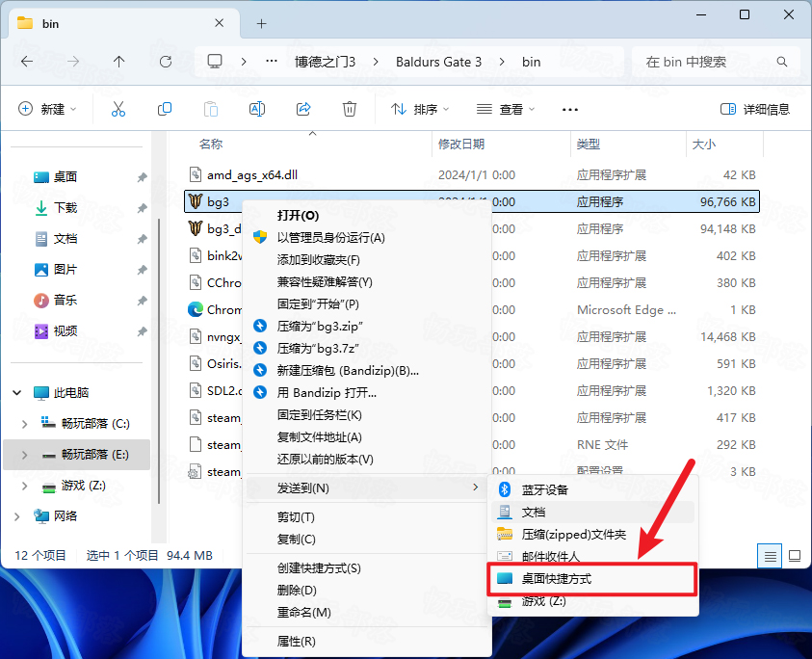Click the Cut scissors icon in toolbar
Screen dimensions: 812x659
tap(118, 109)
